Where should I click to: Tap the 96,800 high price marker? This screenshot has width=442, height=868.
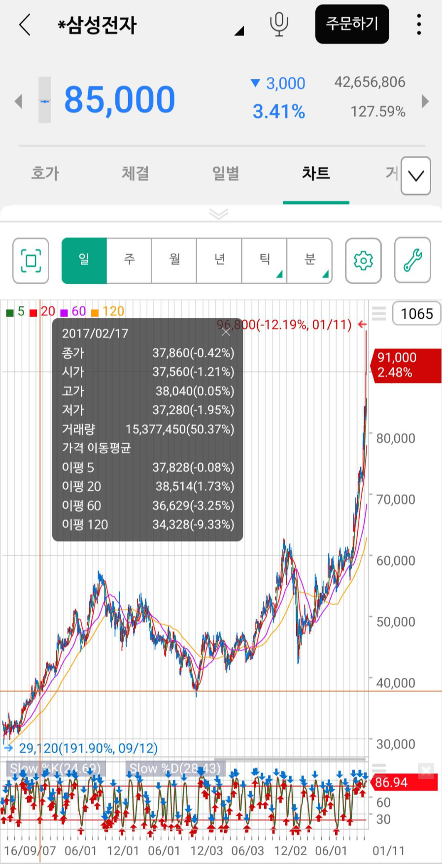(x=284, y=325)
